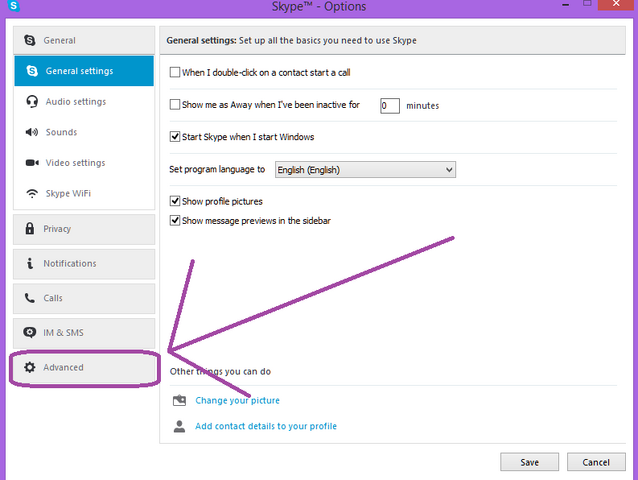Click the Skype logo in title bar
The height and width of the screenshot is (480, 638).
(13, 5)
